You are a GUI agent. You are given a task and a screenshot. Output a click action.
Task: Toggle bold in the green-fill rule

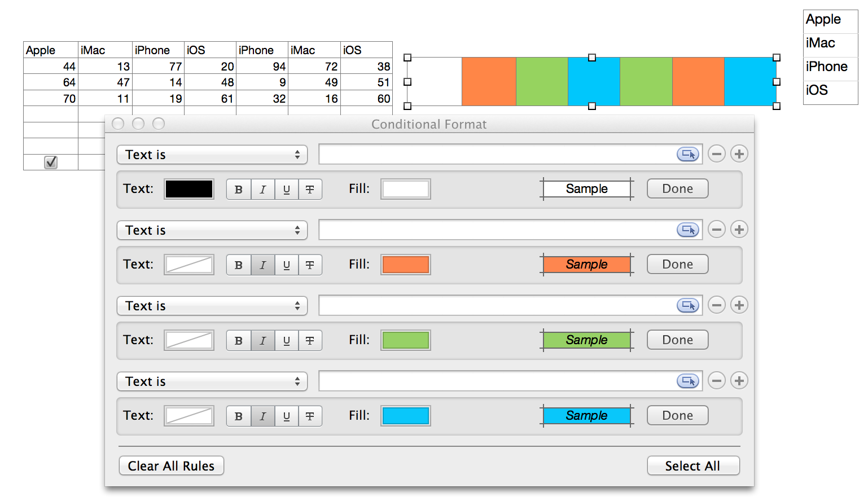pyautogui.click(x=239, y=341)
